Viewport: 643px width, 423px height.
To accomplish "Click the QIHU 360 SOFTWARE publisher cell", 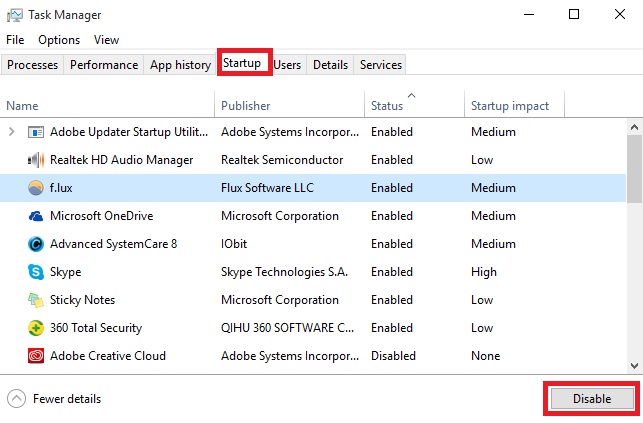I will click(x=287, y=328).
